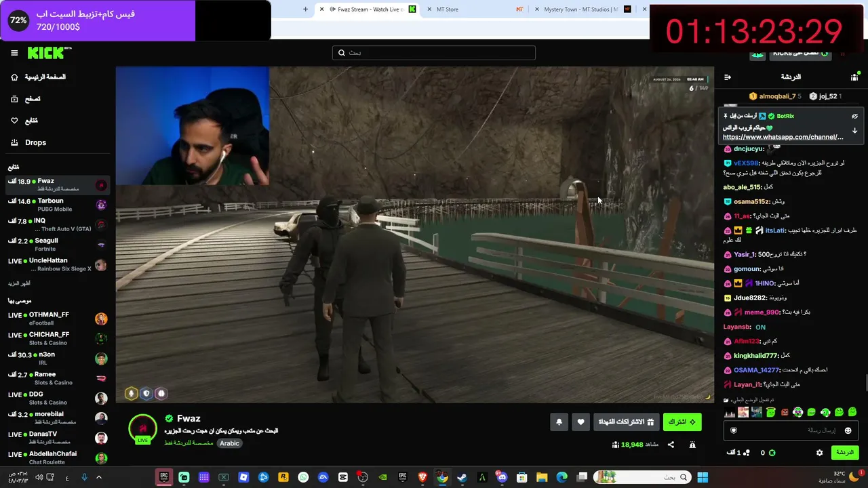Open recommended channel OTHMAN_FF
The width and height of the screenshot is (868, 488).
58,319
